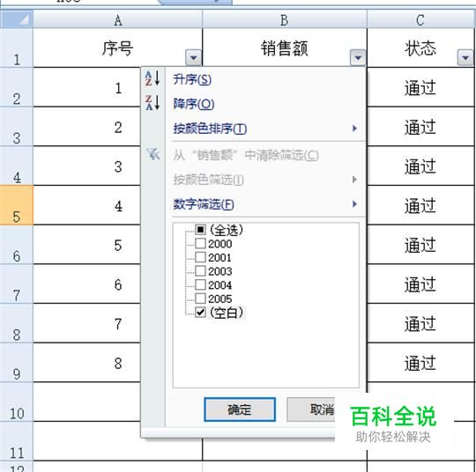Check the 2001 filter checkbox
The height and width of the screenshot is (472, 476).
tap(200, 257)
